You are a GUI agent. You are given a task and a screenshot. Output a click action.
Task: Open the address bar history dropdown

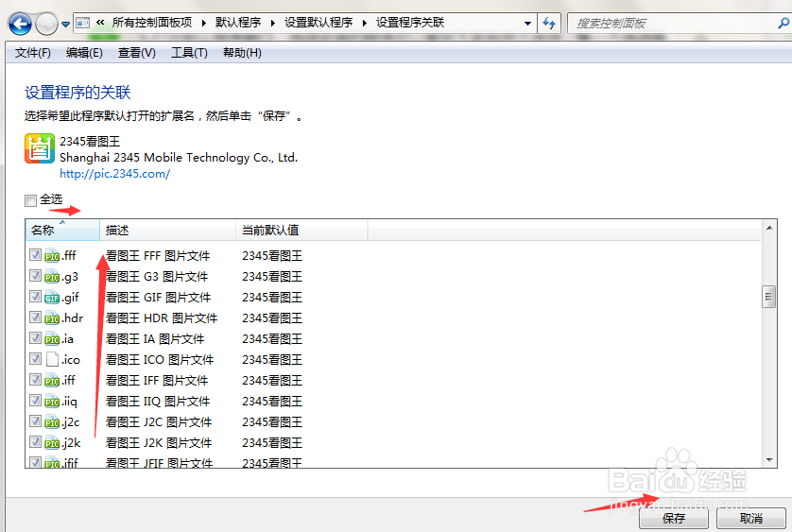click(527, 24)
